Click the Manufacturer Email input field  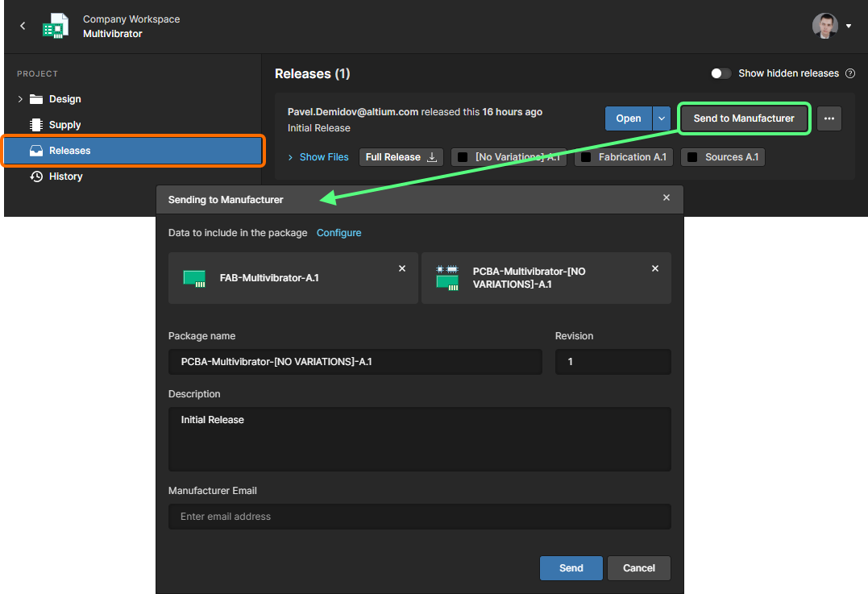419,517
